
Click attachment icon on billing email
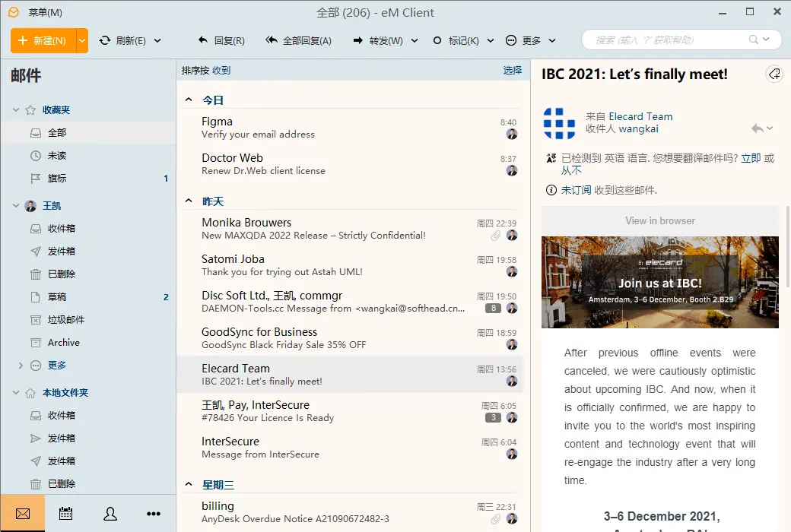[x=496, y=519]
